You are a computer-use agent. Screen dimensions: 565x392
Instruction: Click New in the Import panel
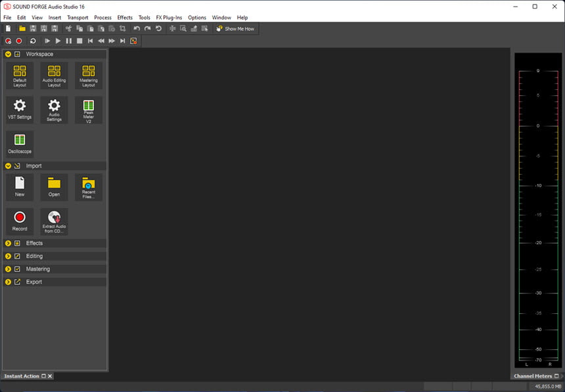click(x=20, y=187)
